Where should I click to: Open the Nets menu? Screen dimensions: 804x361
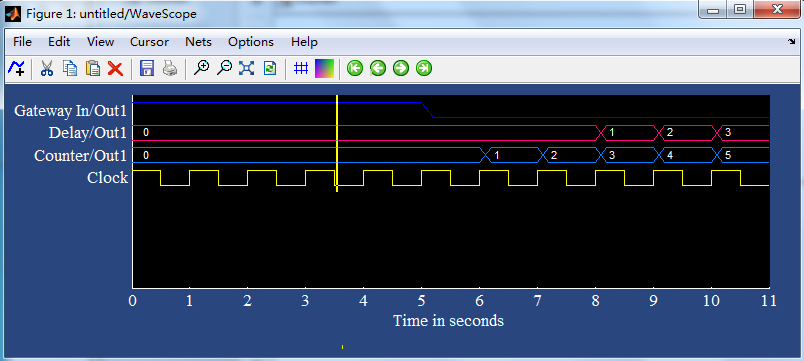198,42
